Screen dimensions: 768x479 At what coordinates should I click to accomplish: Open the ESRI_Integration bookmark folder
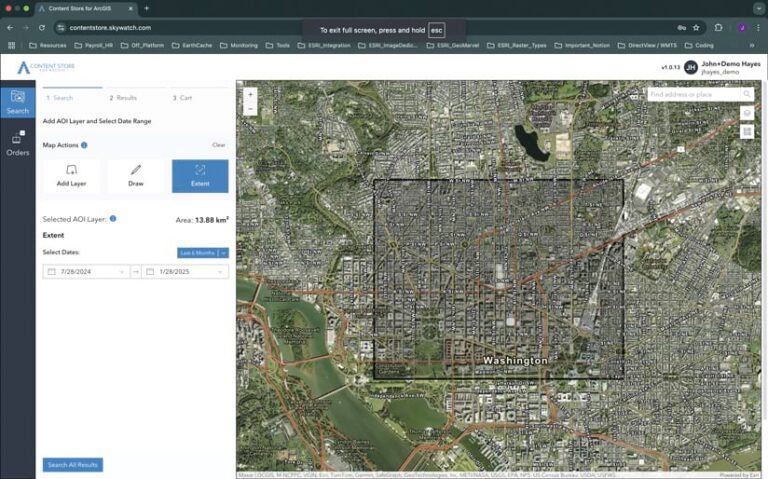[x=324, y=46]
